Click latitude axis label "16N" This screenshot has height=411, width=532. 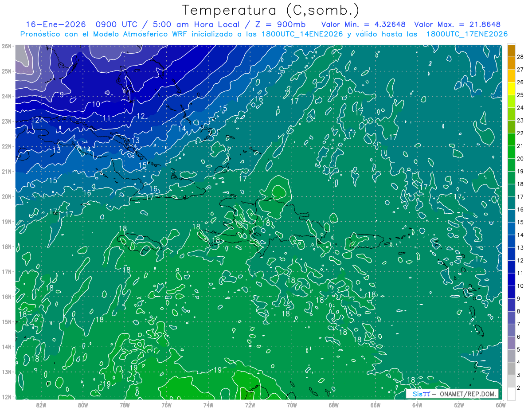pyautogui.click(x=6, y=297)
